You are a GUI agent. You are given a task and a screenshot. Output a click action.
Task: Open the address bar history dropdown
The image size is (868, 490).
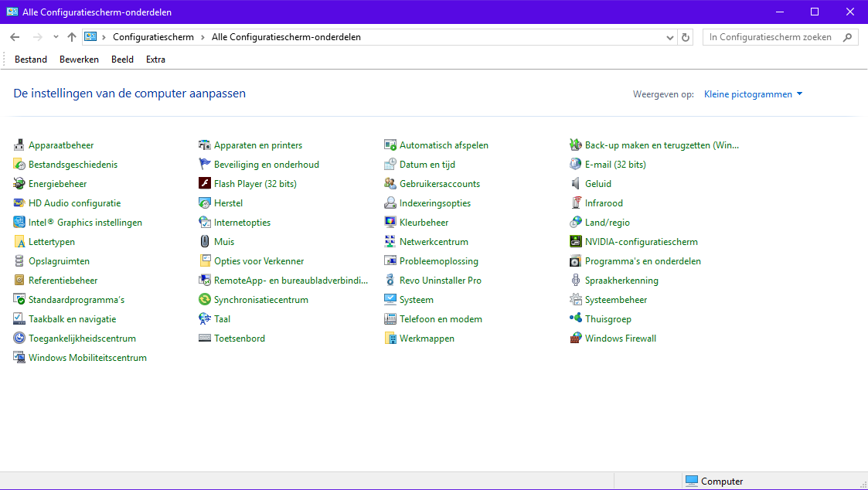click(670, 37)
